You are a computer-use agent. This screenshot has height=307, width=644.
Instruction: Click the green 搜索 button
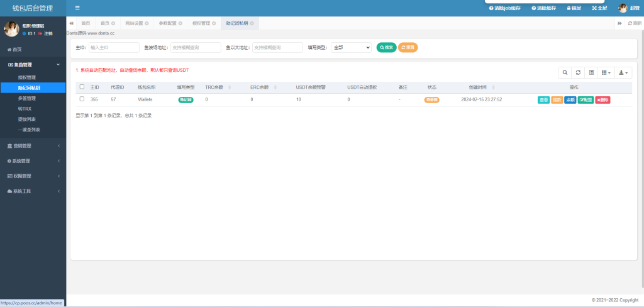click(387, 48)
